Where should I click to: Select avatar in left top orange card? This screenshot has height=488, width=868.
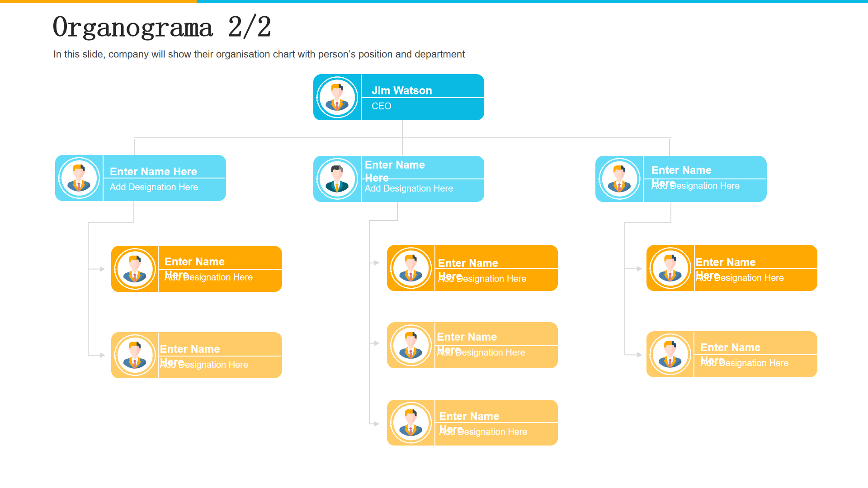[x=135, y=269]
